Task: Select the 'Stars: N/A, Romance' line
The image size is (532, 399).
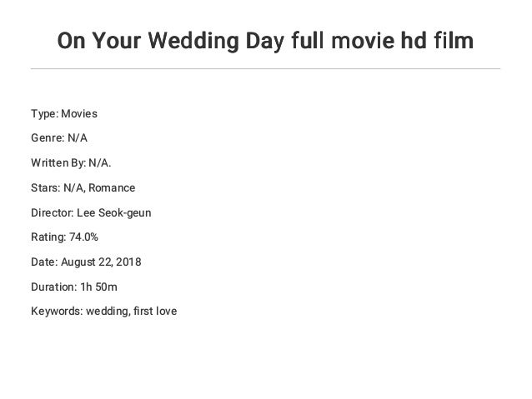Action: [x=83, y=187]
